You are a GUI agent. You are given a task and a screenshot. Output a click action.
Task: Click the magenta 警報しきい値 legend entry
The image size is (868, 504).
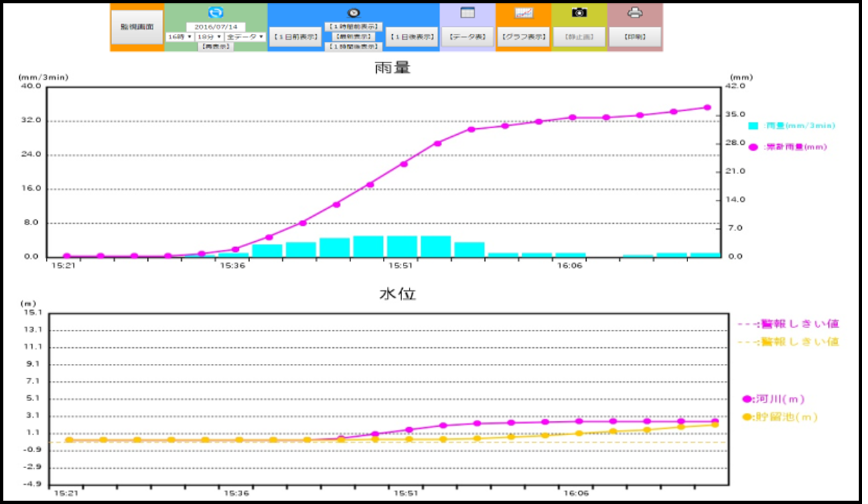pyautogui.click(x=789, y=324)
